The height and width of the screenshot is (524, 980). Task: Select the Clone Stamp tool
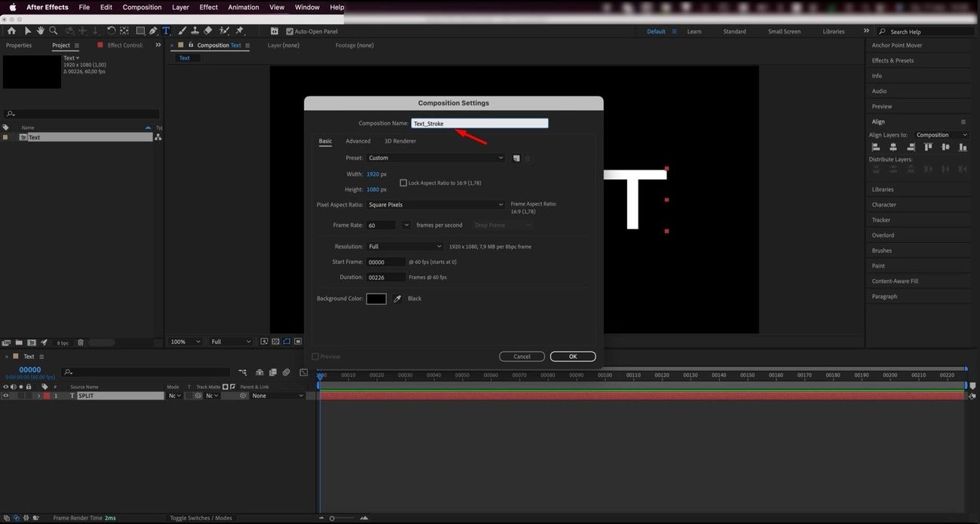194,31
